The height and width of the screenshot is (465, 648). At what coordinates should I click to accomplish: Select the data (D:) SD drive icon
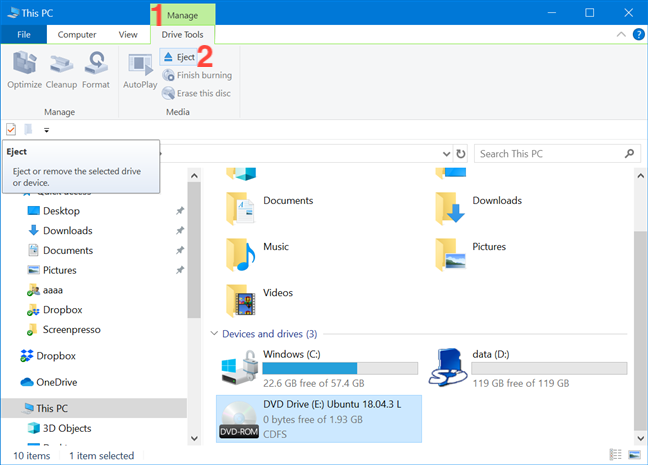coord(448,367)
